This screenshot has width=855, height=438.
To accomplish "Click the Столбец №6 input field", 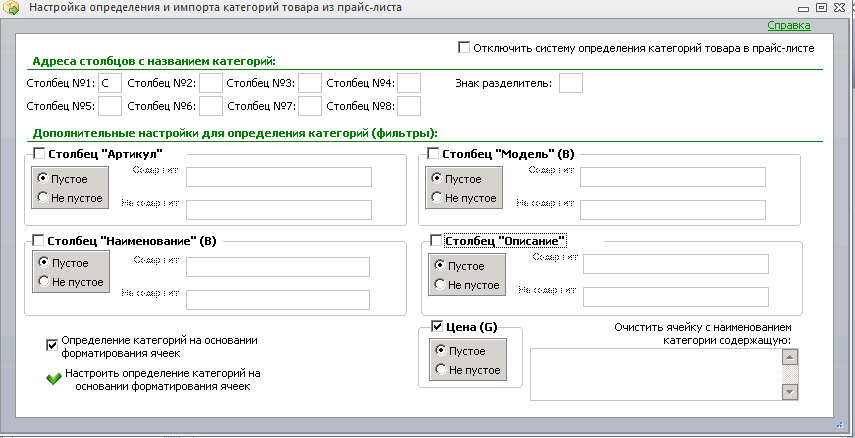I will [211, 106].
